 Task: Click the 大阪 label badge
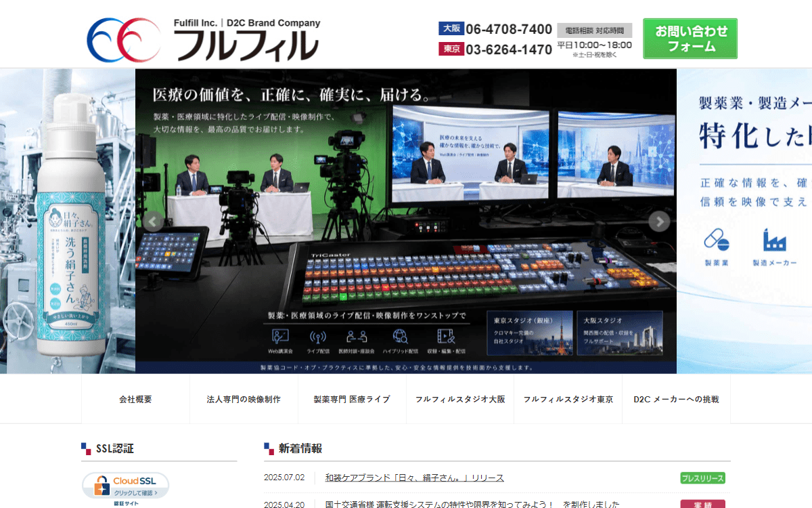pyautogui.click(x=451, y=28)
